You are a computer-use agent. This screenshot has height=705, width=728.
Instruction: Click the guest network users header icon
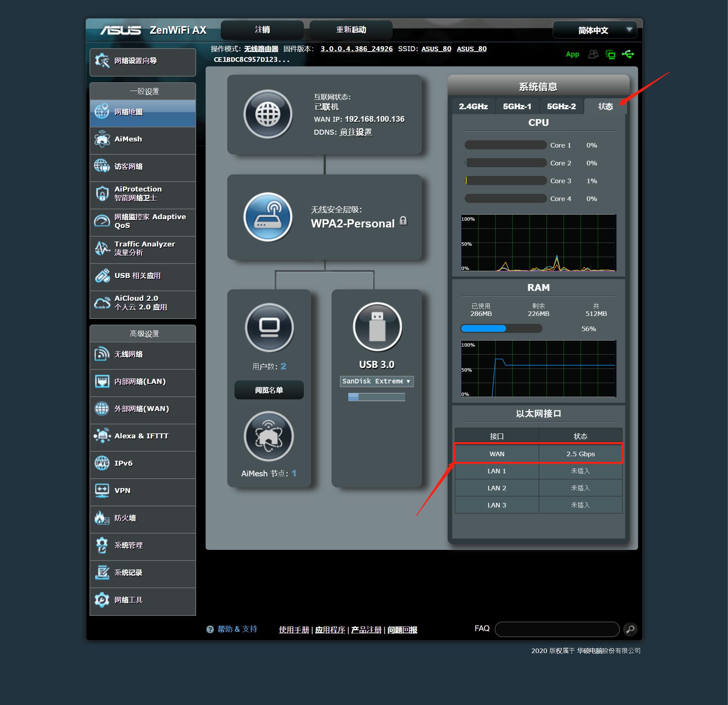pos(593,55)
